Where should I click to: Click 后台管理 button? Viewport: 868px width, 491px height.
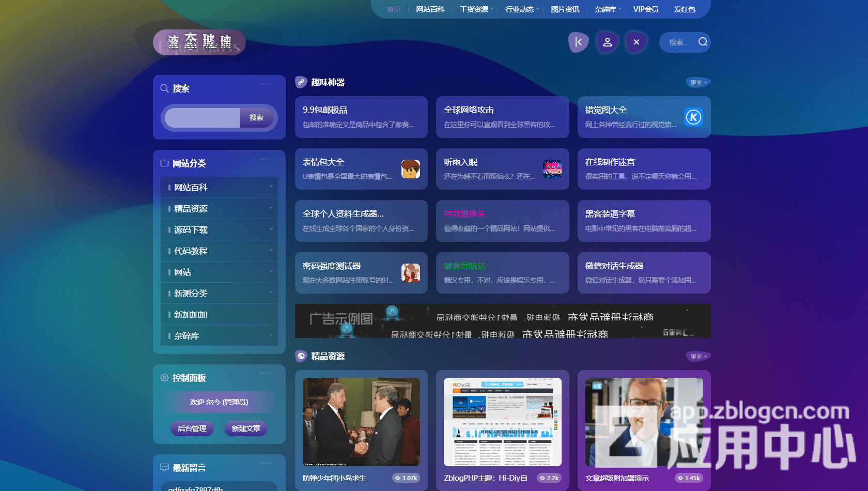point(192,428)
